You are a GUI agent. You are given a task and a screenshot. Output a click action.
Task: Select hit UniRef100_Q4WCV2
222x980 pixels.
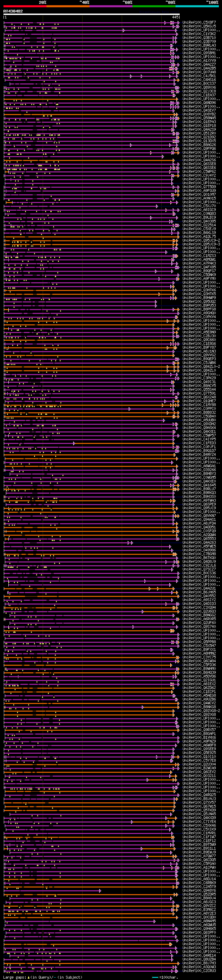coord(199,703)
